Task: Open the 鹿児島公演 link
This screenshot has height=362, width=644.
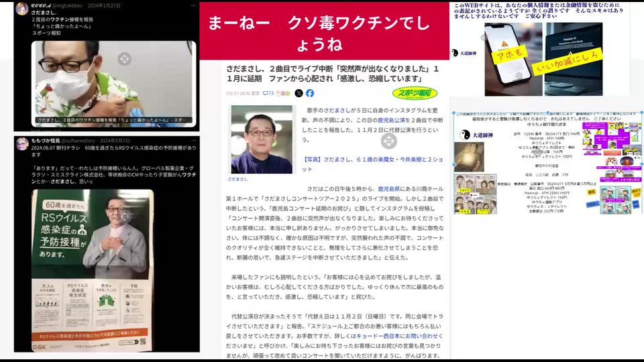Action: [x=391, y=120]
